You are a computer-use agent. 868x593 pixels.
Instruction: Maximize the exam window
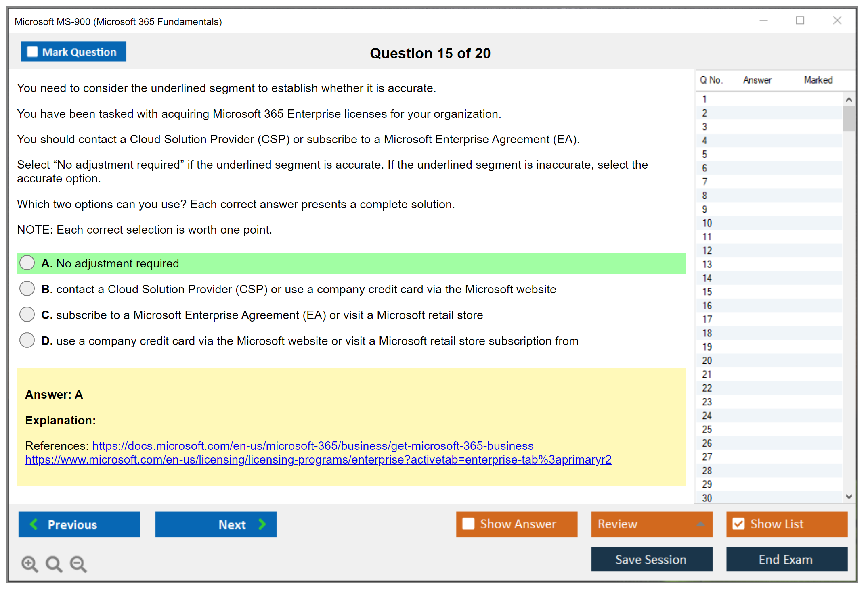click(800, 21)
